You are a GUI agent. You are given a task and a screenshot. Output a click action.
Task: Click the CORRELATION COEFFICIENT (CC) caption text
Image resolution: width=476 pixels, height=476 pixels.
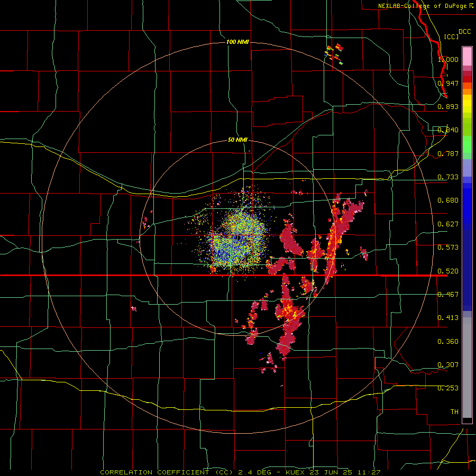click(x=167, y=472)
